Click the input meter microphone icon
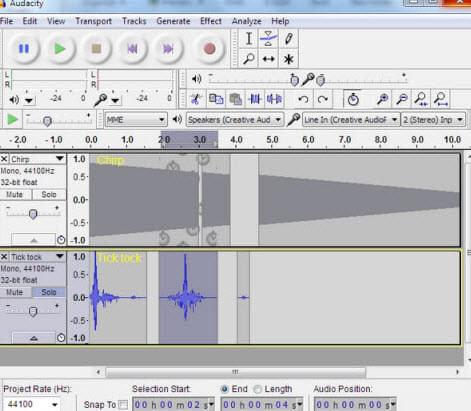Image resolution: width=471 pixels, height=411 pixels. [x=100, y=100]
